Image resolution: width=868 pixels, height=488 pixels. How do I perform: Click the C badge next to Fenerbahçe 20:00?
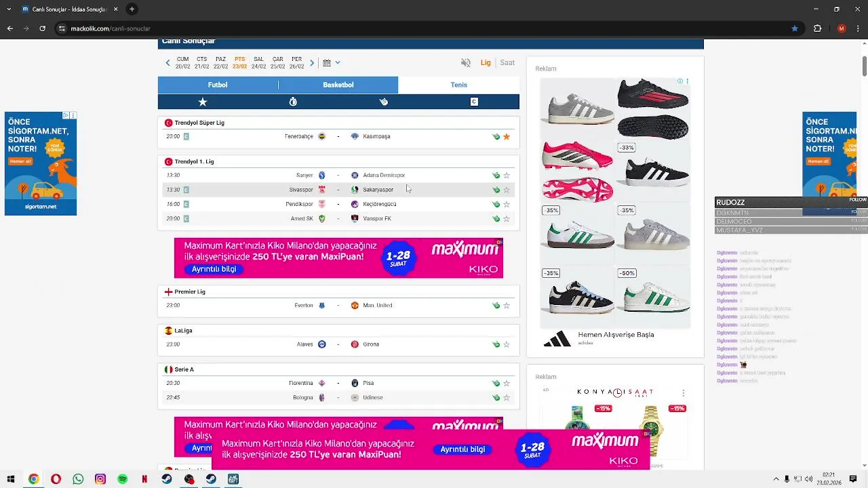[186, 136]
